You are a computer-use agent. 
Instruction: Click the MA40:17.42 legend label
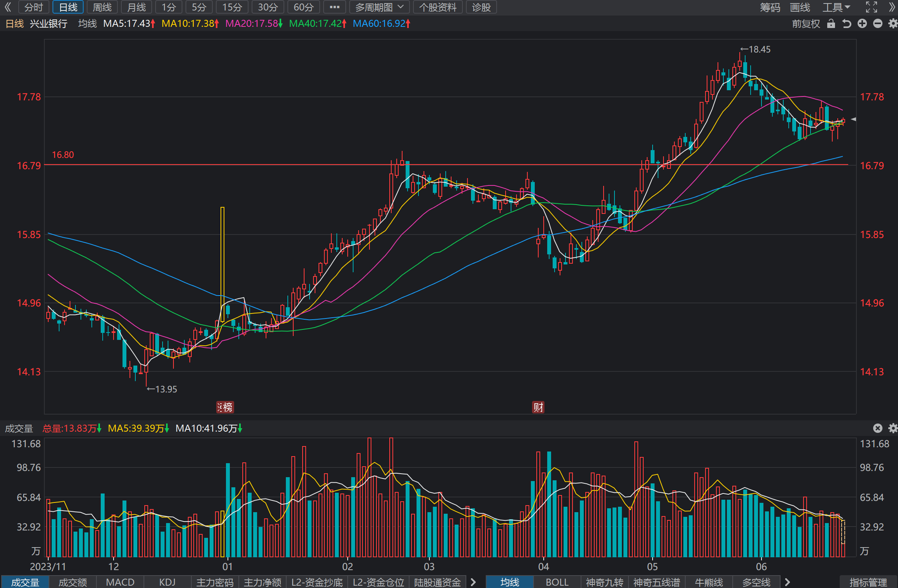coord(318,24)
